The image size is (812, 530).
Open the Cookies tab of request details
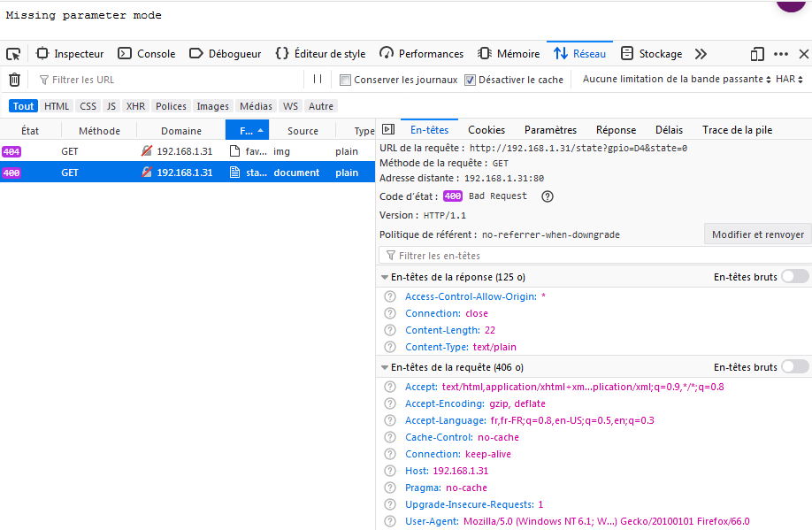486,129
